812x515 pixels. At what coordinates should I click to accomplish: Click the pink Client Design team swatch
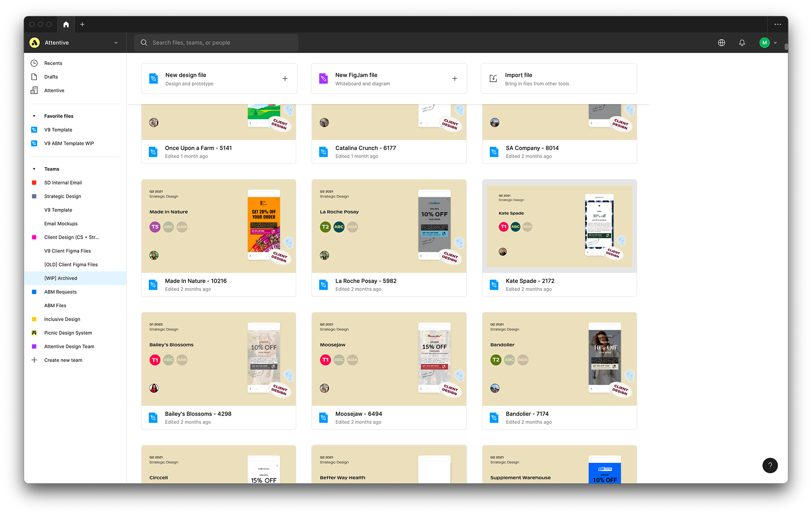(x=34, y=237)
